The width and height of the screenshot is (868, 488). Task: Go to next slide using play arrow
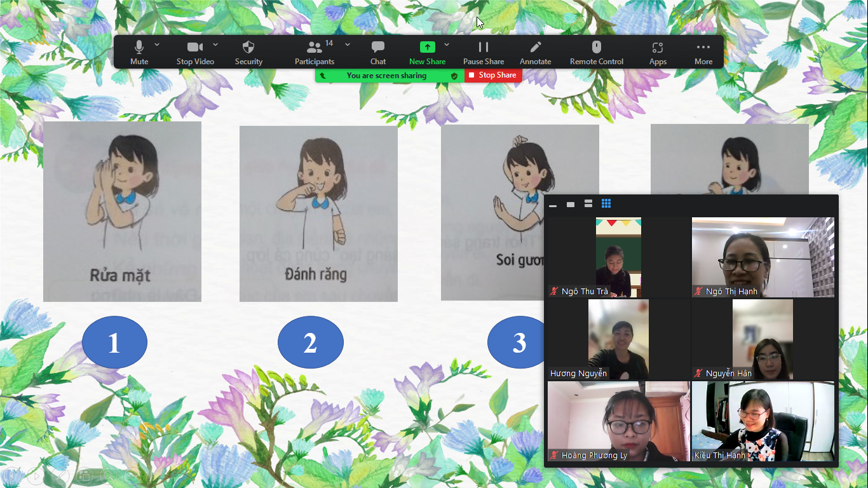[36, 475]
